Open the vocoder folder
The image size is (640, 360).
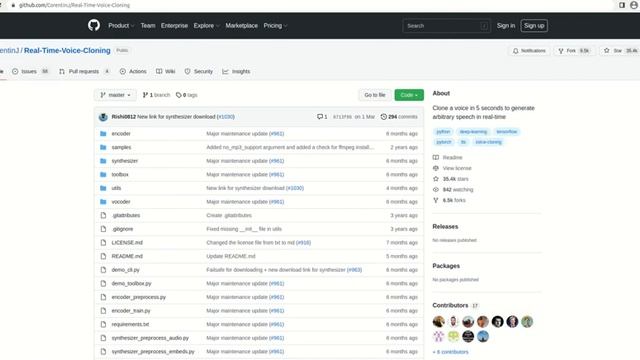tap(121, 202)
